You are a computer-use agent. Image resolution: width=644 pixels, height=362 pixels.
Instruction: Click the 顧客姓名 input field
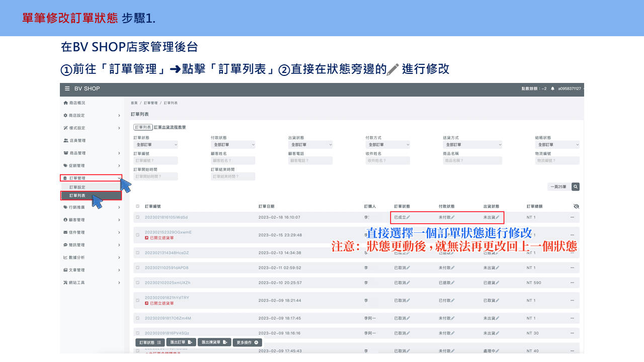233,161
